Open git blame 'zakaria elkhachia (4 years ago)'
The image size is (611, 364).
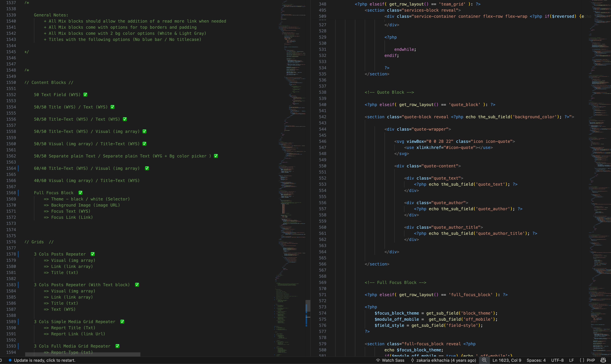[446, 360]
